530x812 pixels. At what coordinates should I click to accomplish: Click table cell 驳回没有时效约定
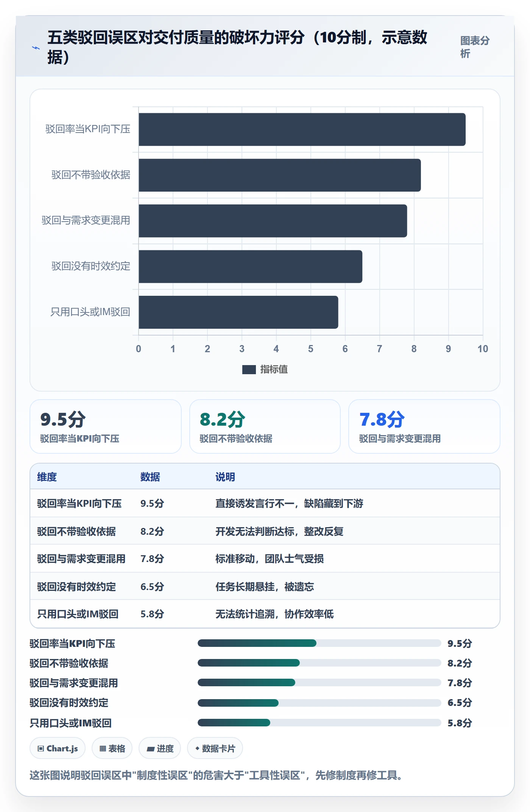(76, 587)
